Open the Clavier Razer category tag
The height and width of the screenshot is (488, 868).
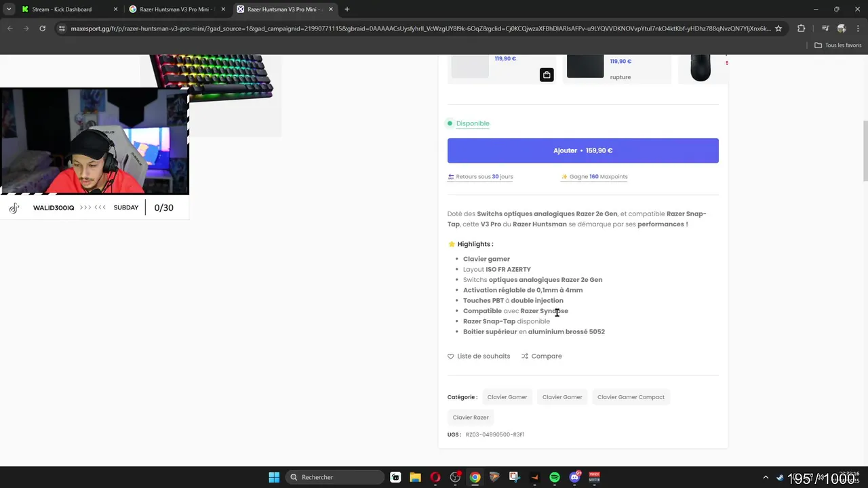tap(471, 418)
